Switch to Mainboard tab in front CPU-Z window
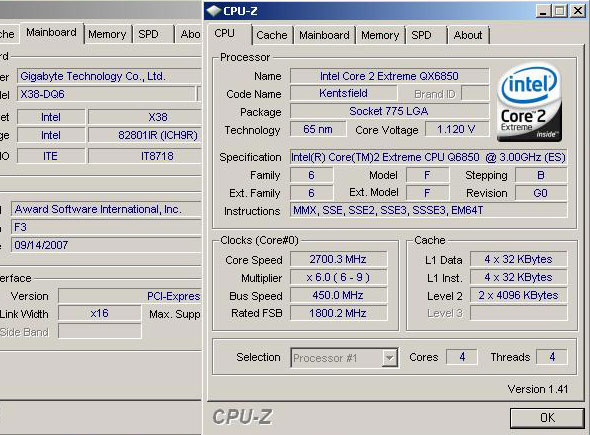This screenshot has height=435, width=590. coord(324,35)
